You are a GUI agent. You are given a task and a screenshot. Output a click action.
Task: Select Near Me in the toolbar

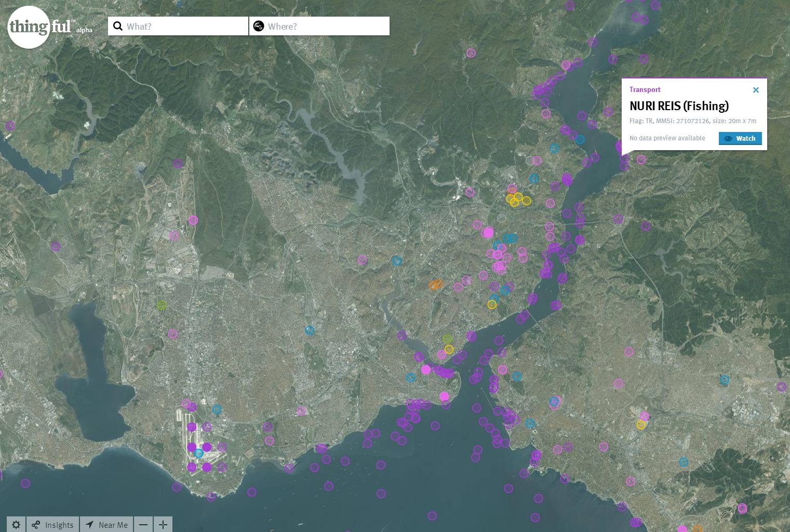point(113,525)
